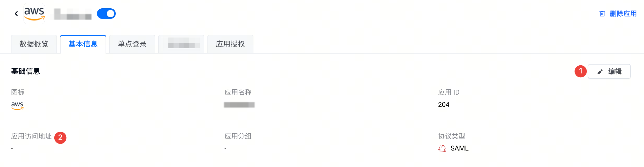Click the back chevron arrow
644x167 pixels.
tap(16, 14)
